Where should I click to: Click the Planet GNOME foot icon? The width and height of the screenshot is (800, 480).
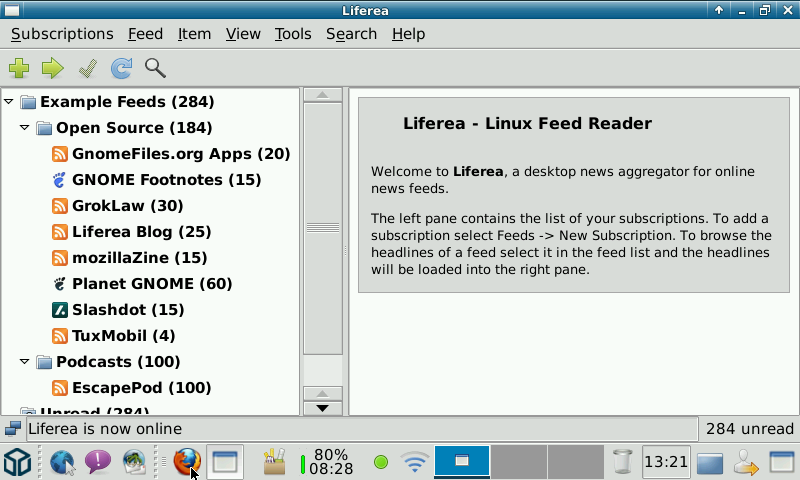pos(60,284)
